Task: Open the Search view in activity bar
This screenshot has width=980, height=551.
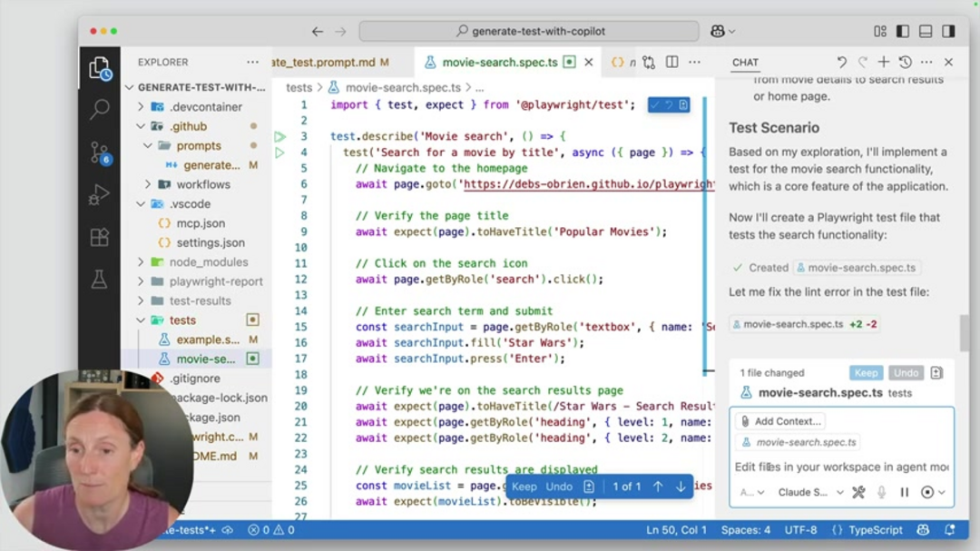Action: [99, 111]
